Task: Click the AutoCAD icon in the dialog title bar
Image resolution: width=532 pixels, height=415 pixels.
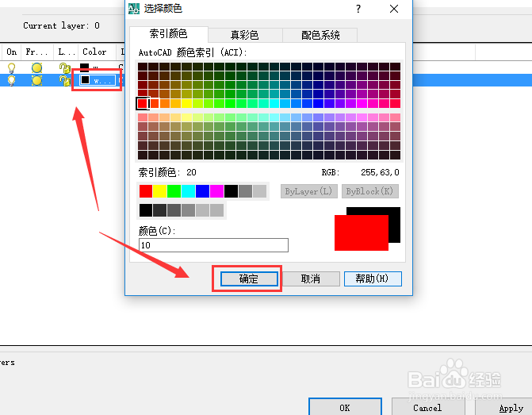Action: pyautogui.click(x=134, y=9)
